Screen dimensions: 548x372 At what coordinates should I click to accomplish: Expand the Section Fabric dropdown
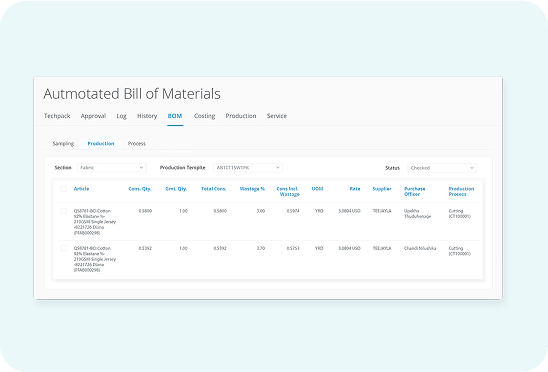pyautogui.click(x=111, y=168)
